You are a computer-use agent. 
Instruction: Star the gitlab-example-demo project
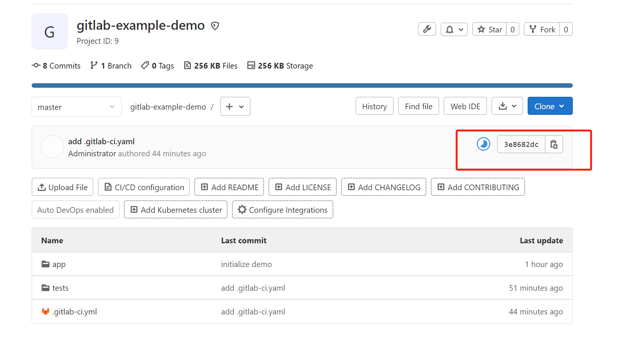[x=490, y=29]
